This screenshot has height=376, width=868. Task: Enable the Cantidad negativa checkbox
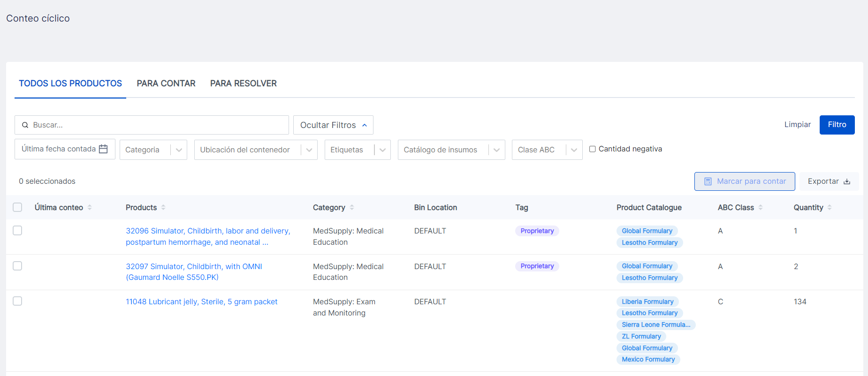tap(593, 149)
